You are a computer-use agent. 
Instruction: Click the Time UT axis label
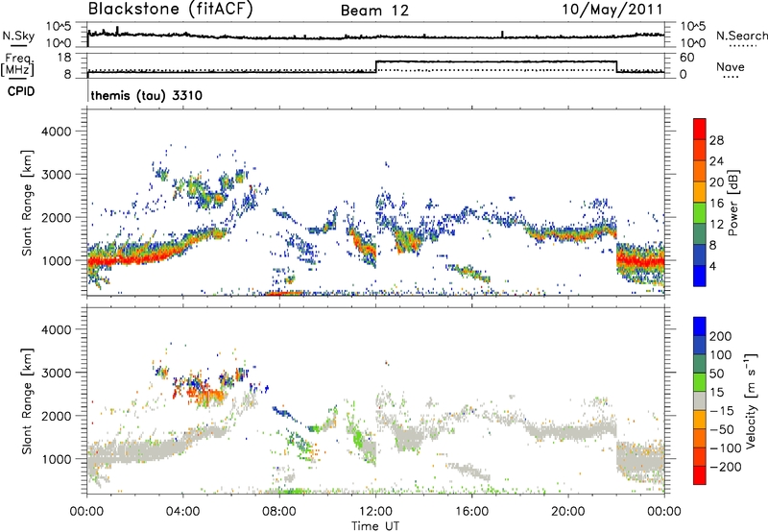pyautogui.click(x=375, y=526)
